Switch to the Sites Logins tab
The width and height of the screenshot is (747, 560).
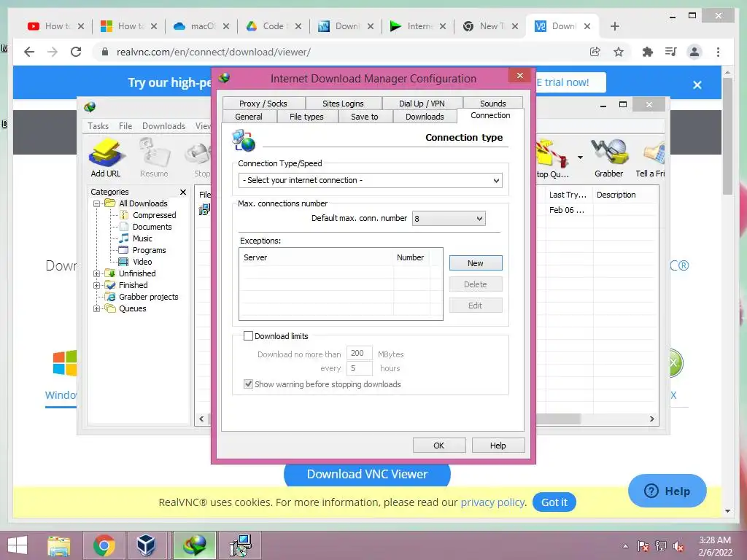click(343, 104)
